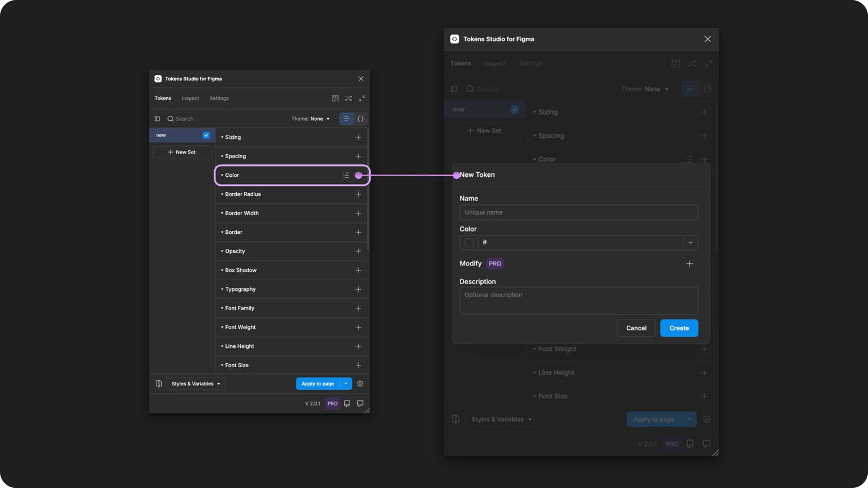Viewport: 868px width, 488px height.
Task: Add a modifier with the Modify plus icon
Action: 689,264
